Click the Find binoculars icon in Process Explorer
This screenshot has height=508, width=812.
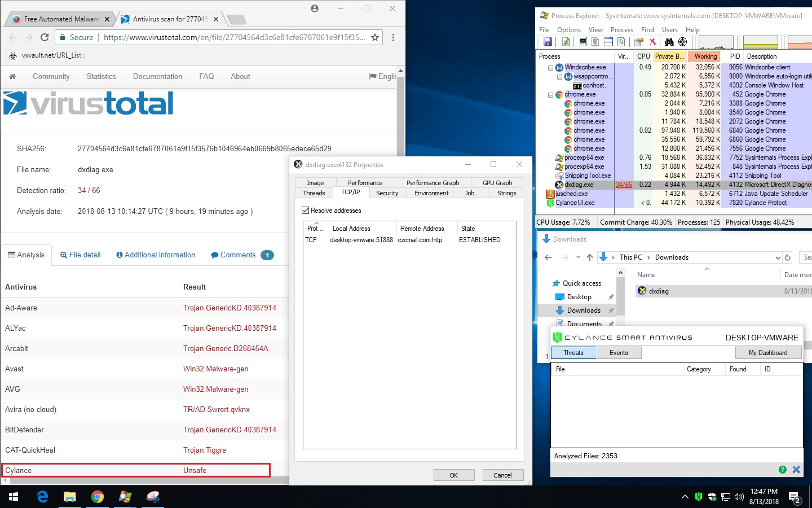(x=669, y=42)
